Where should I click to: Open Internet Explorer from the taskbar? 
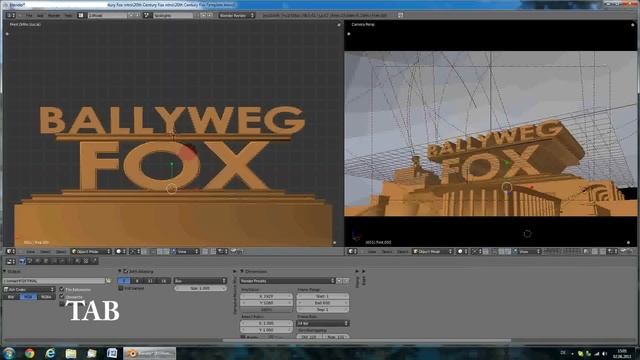point(50,353)
